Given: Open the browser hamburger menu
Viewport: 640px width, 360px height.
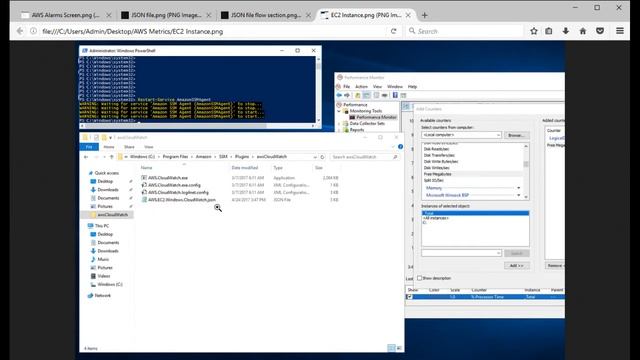Looking at the screenshot, I should click(x=620, y=31).
